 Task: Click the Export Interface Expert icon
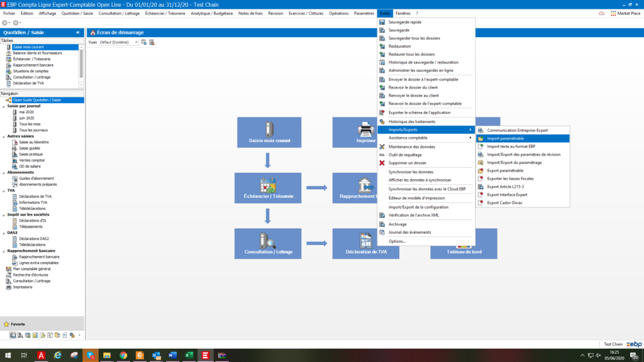[480, 195]
